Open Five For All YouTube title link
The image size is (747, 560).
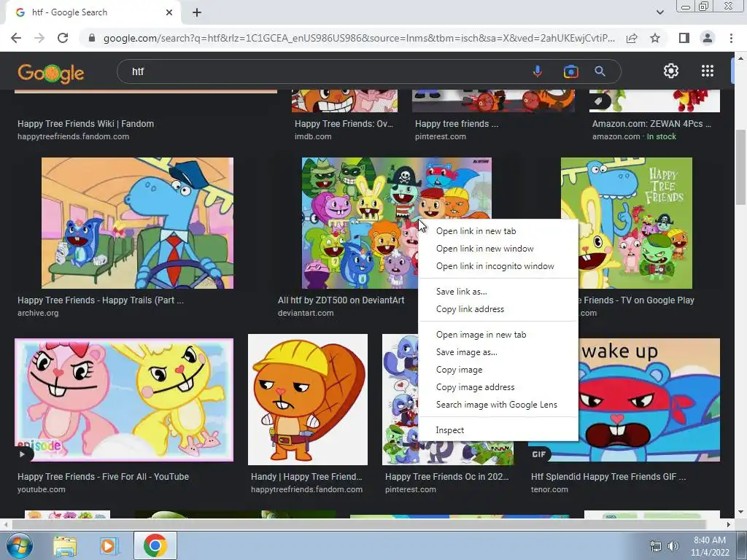tap(103, 477)
